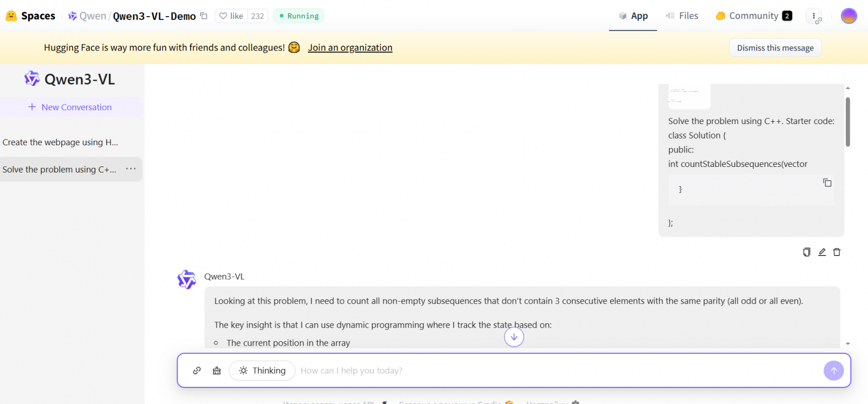This screenshot has width=868, height=404.
Task: Send the message with arrow button
Action: (834, 371)
